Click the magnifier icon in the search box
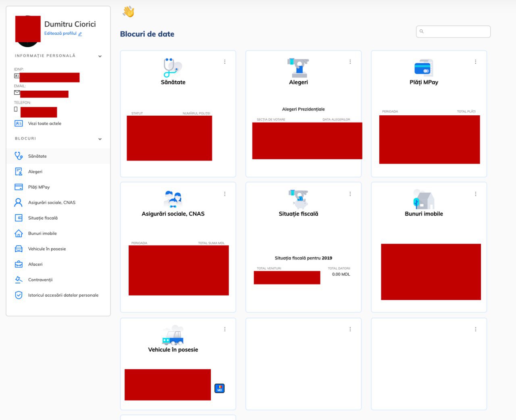 click(422, 31)
